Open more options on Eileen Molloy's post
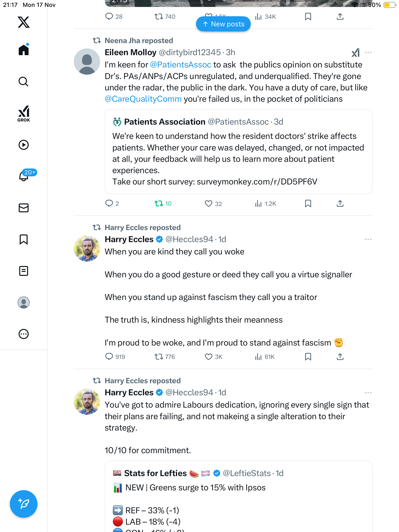 (x=368, y=52)
